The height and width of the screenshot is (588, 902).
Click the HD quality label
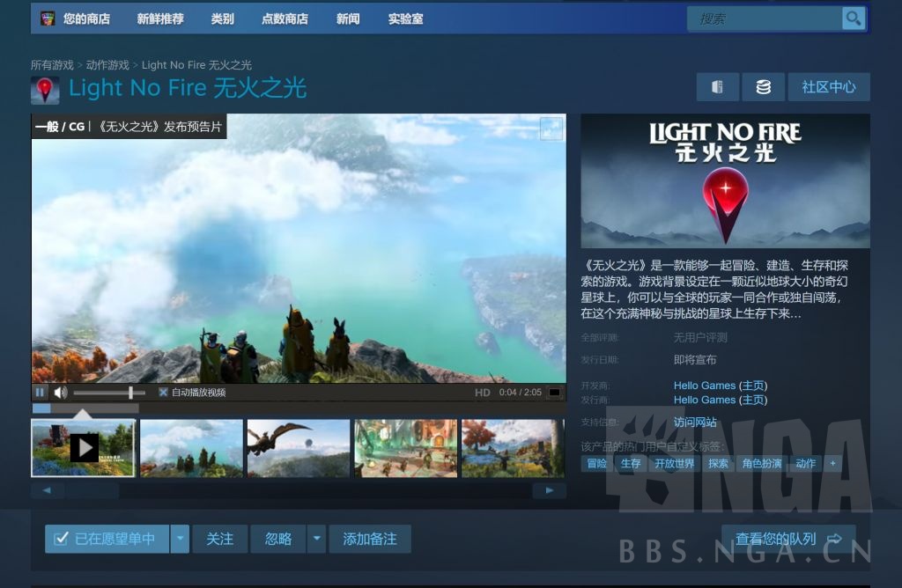coord(483,393)
